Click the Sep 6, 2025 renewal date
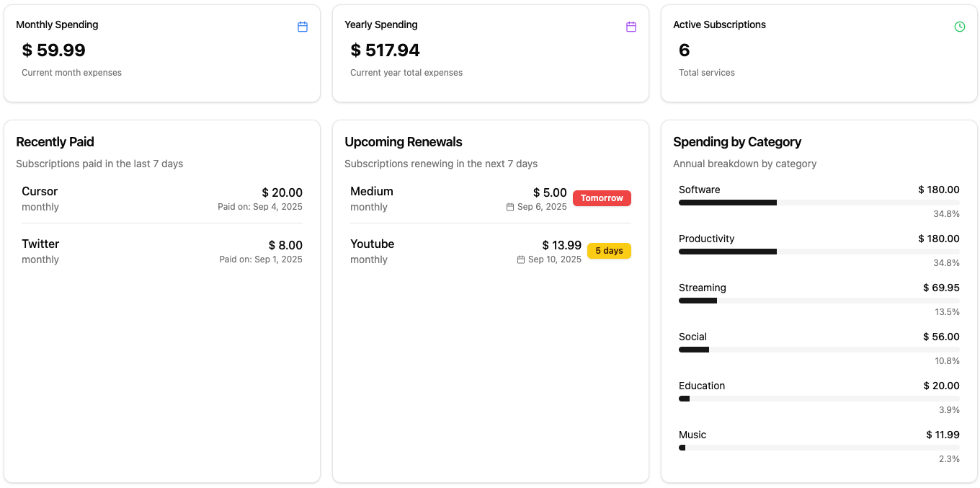This screenshot has height=488, width=980. pyautogui.click(x=542, y=207)
